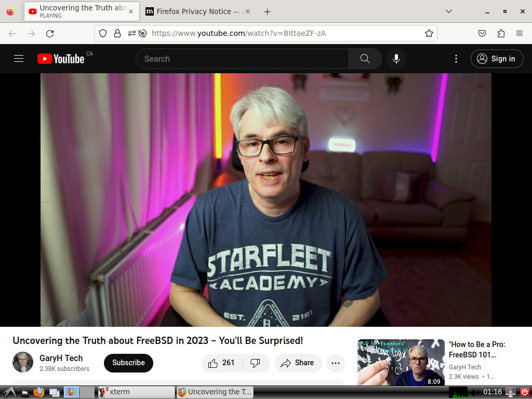Adjust volume via taskbar speaker icon

(474, 392)
